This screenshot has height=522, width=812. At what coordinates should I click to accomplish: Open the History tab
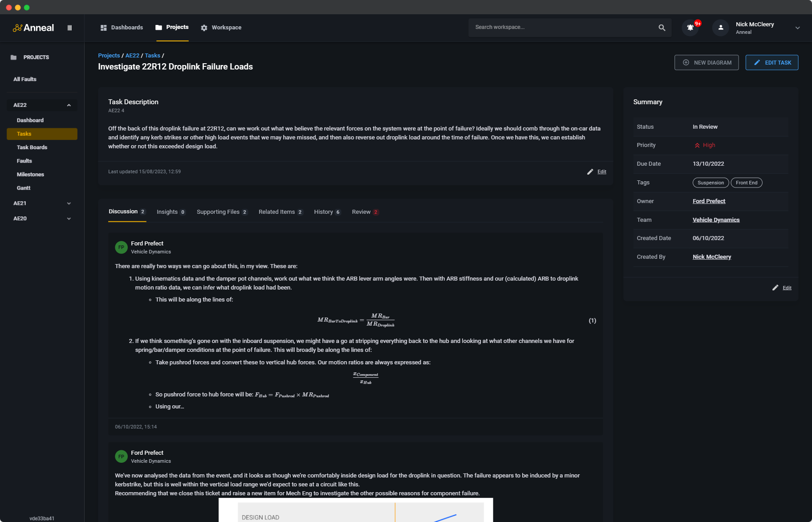click(324, 212)
